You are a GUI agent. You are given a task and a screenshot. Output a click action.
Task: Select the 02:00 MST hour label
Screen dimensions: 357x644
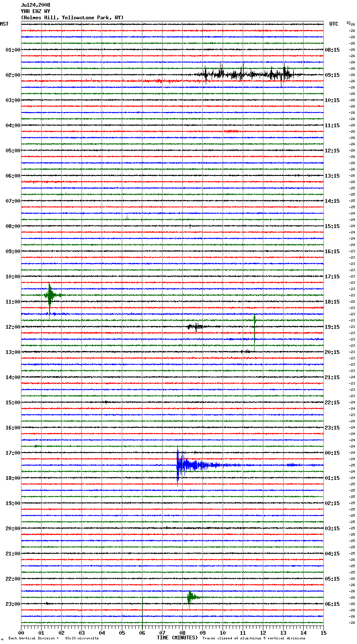pos(13,75)
